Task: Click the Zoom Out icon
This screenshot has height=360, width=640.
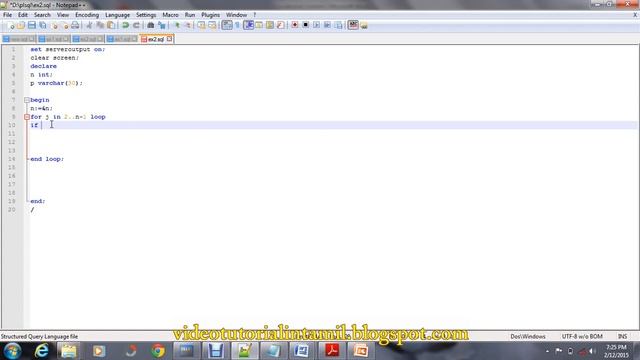Action: [188, 25]
